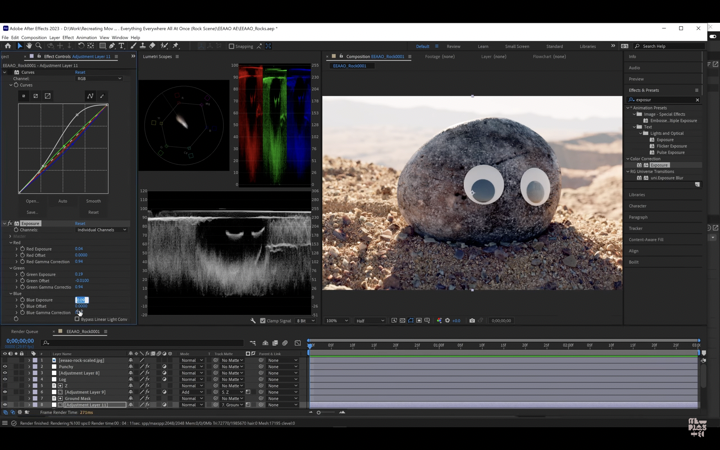Select the Zoom magnifier tool

tap(39, 46)
